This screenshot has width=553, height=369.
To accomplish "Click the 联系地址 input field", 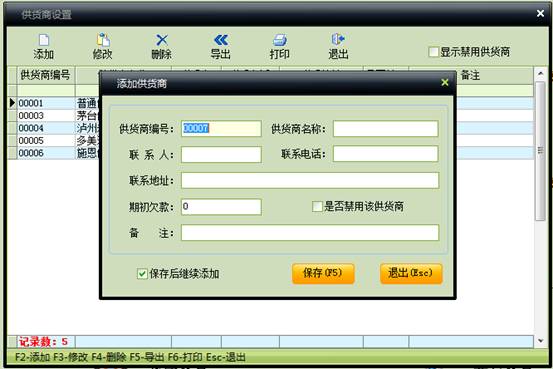I will click(x=310, y=180).
